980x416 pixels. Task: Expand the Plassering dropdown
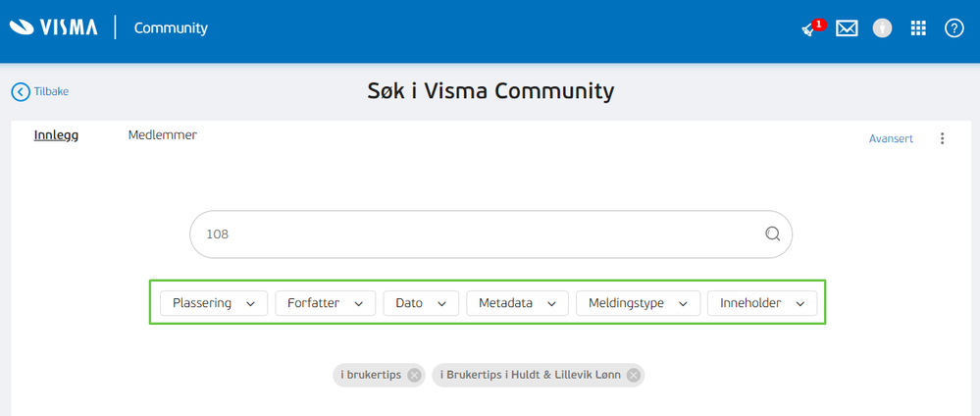pyautogui.click(x=214, y=303)
